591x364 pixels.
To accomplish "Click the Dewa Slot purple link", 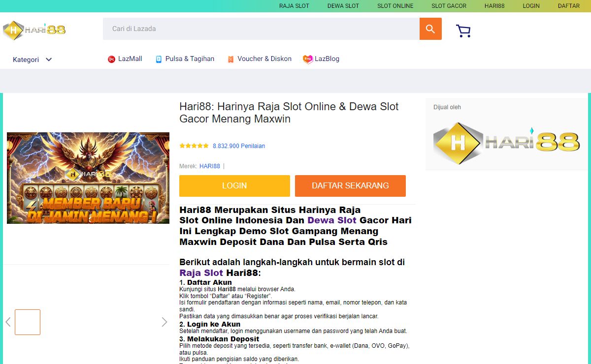I will pyautogui.click(x=332, y=220).
